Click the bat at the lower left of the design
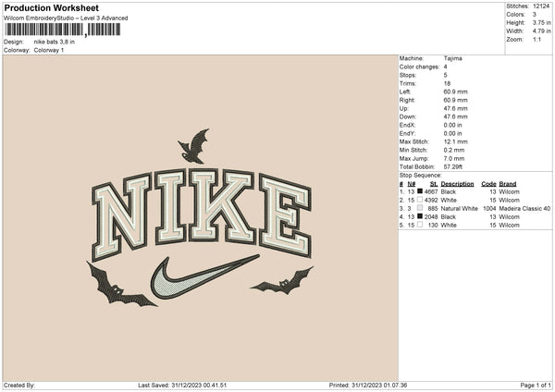Screen dimensions: 555x392 click(x=120, y=285)
